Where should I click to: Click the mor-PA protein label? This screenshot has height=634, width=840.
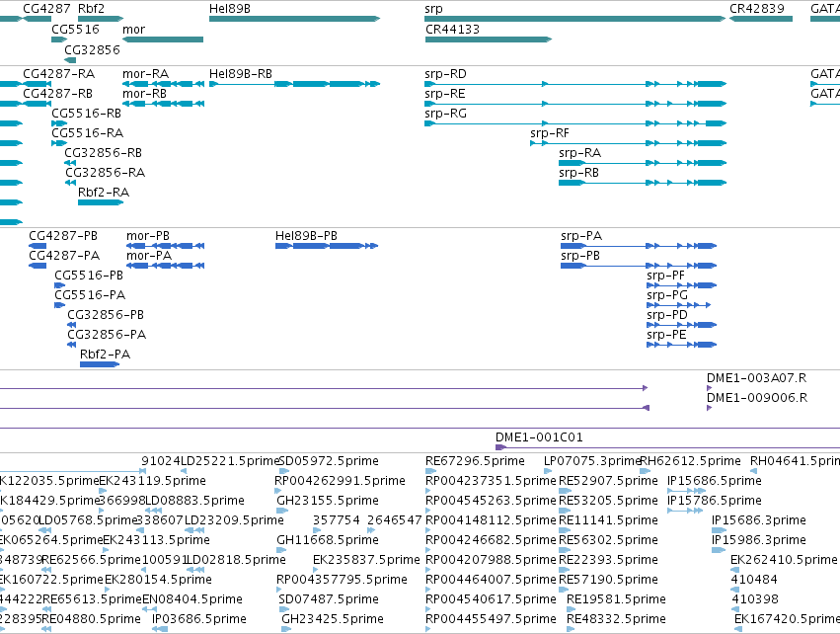pos(149,256)
